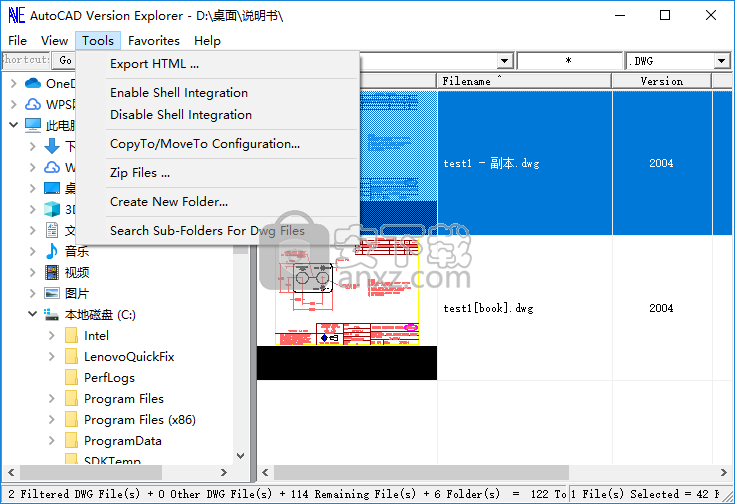Click the Program Files (x86) folder icon
The image size is (735, 504).
(71, 420)
